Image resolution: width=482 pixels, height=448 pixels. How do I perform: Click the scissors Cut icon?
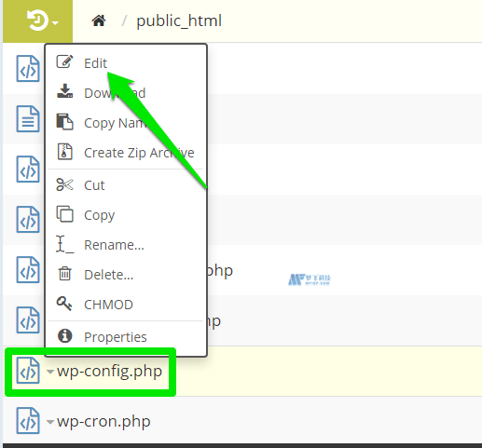click(x=64, y=184)
